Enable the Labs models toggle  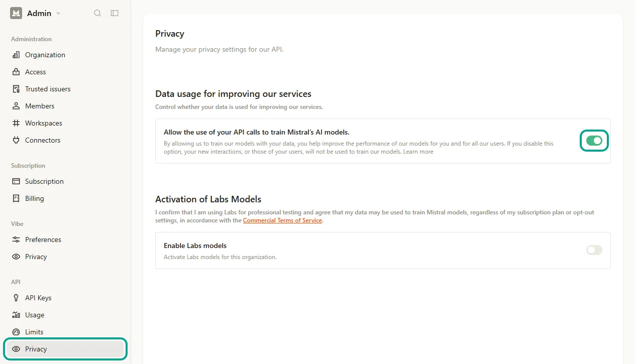(x=594, y=250)
